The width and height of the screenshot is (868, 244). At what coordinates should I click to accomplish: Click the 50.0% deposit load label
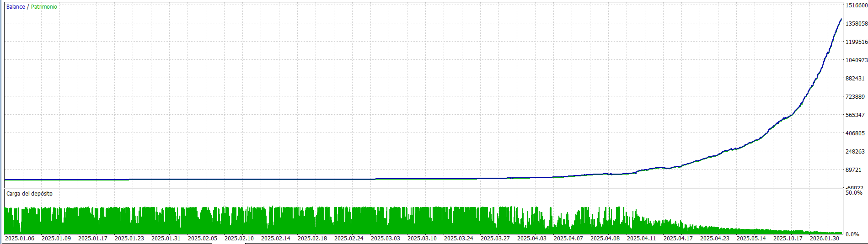tap(854, 193)
